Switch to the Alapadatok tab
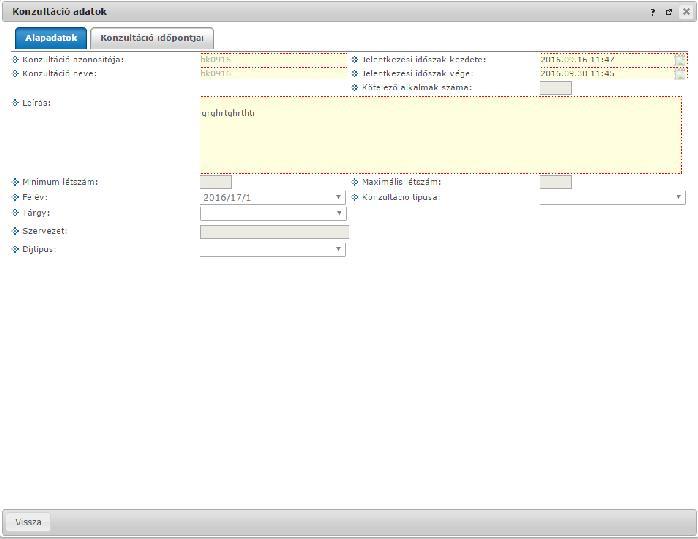698x539 pixels. [x=51, y=38]
